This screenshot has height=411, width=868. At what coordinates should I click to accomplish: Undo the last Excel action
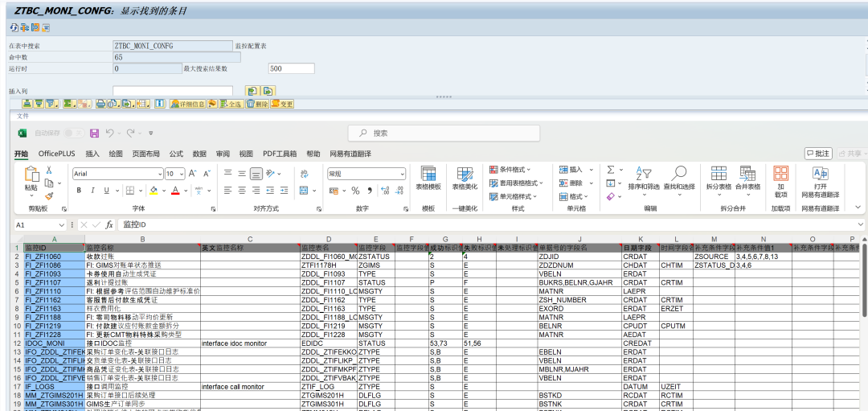tap(109, 134)
